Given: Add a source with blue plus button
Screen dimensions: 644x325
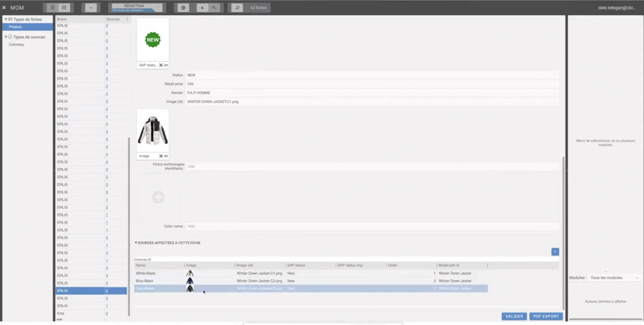Looking at the screenshot, I should coord(555,252).
